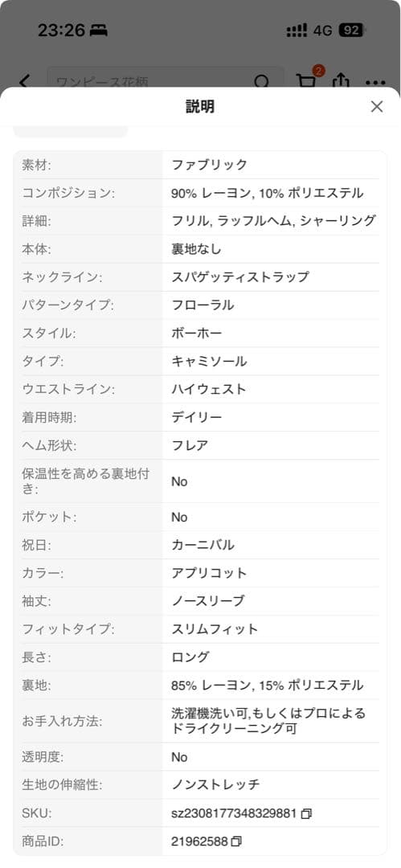The height and width of the screenshot is (868, 401).
Task: Tap the 説明 sheet title
Action: [x=200, y=107]
